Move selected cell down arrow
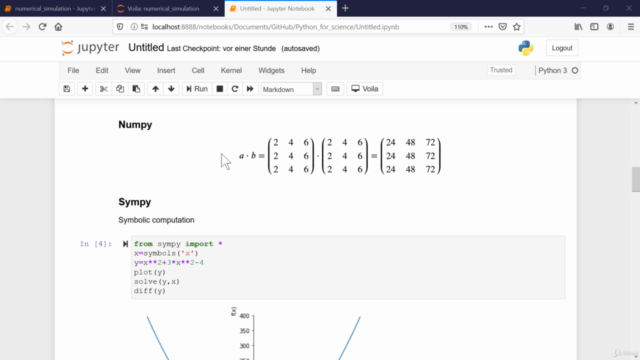Screen dimensions: 640x360 coord(171,89)
